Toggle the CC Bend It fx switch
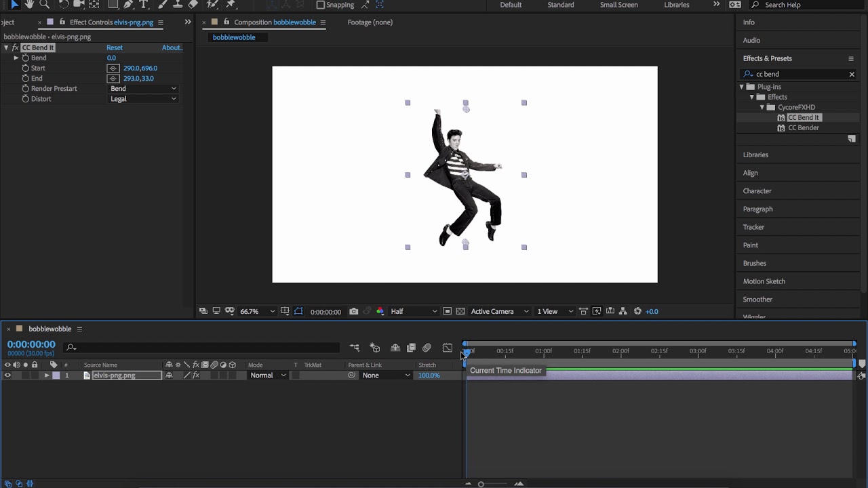The height and width of the screenshot is (488, 868). [x=15, y=48]
